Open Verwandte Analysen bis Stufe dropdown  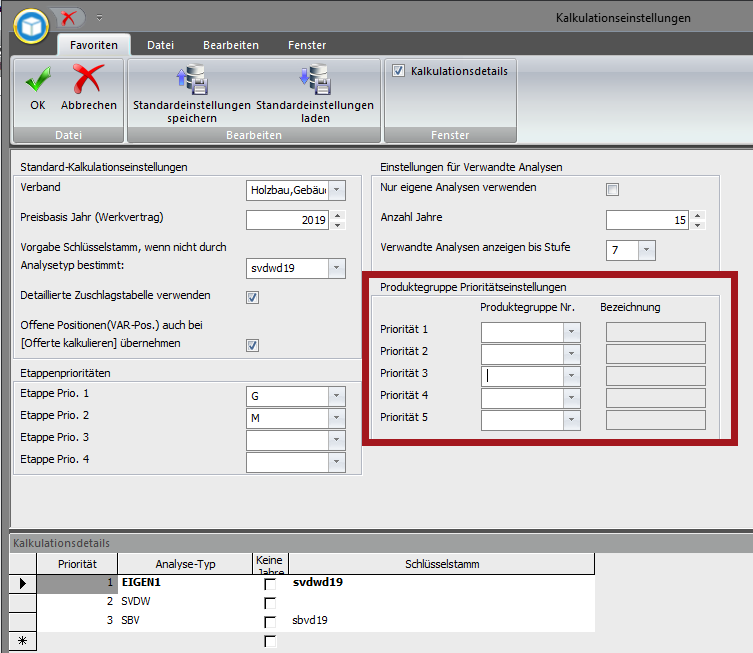646,250
